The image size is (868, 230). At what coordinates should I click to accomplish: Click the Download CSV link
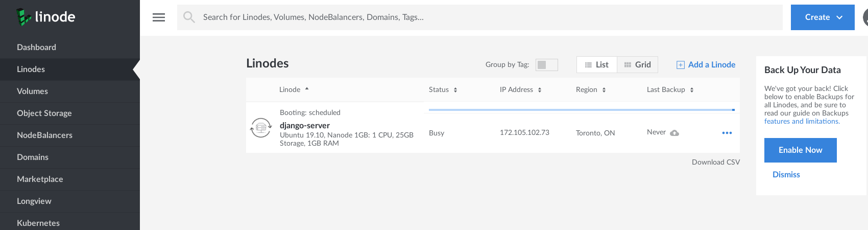point(715,162)
